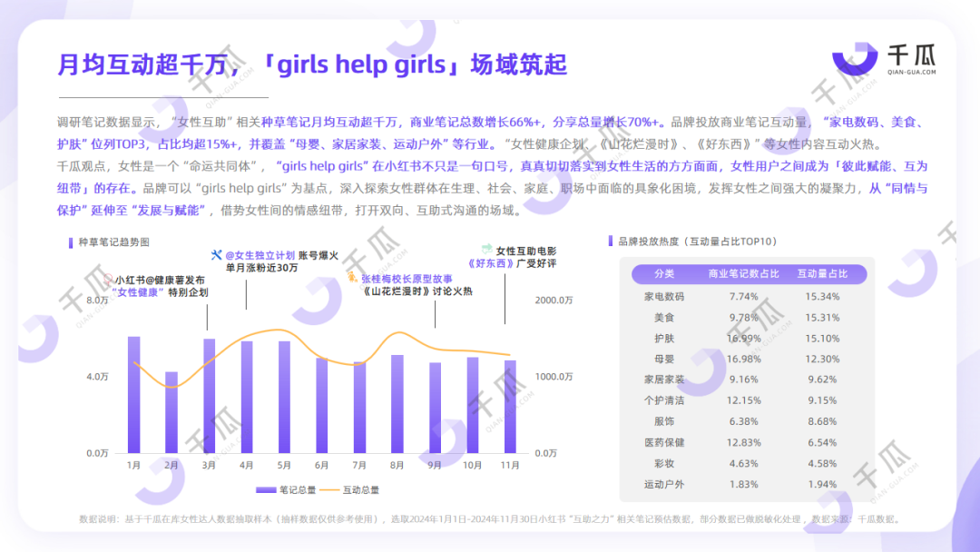Click the Qian-Gua logo mark
Screen dimensions: 980x552
pyautogui.click(x=855, y=59)
